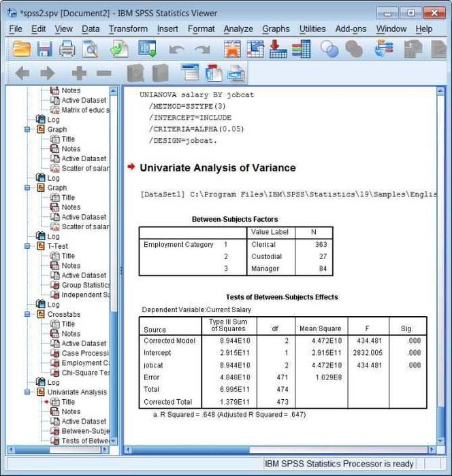Collapse the Crosstabs outline node
The image size is (452, 476).
tap(27, 314)
